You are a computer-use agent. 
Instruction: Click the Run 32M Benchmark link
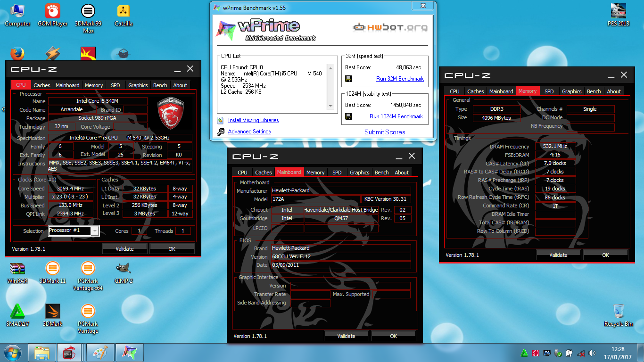click(400, 79)
